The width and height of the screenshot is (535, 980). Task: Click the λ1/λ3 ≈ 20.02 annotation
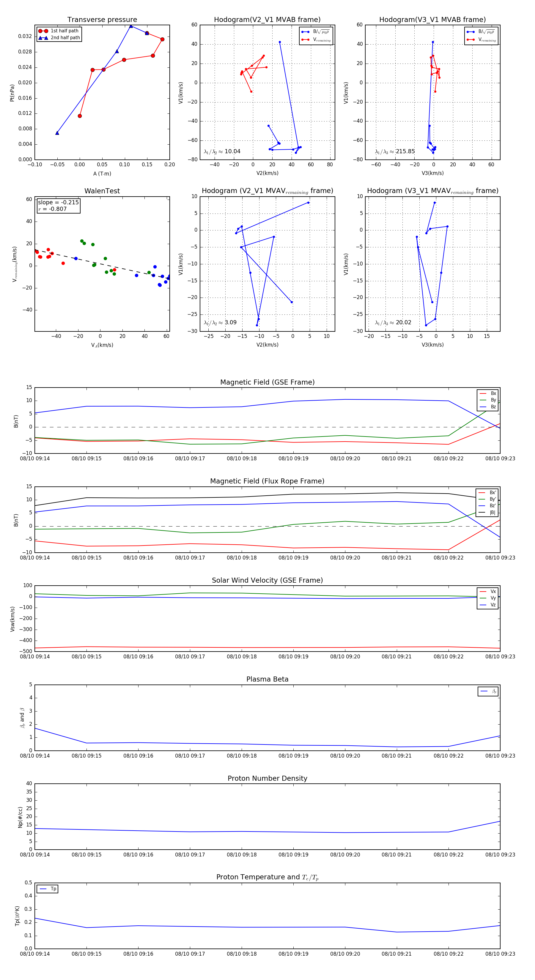tap(393, 323)
